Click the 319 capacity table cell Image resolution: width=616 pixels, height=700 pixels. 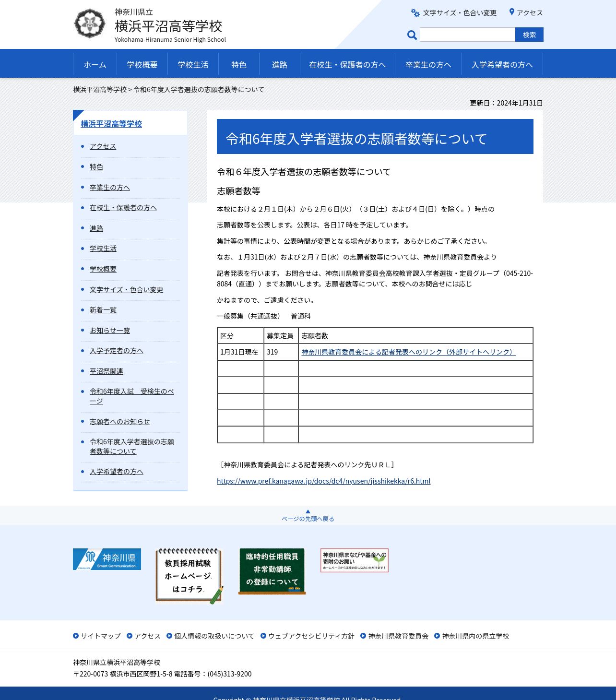281,352
